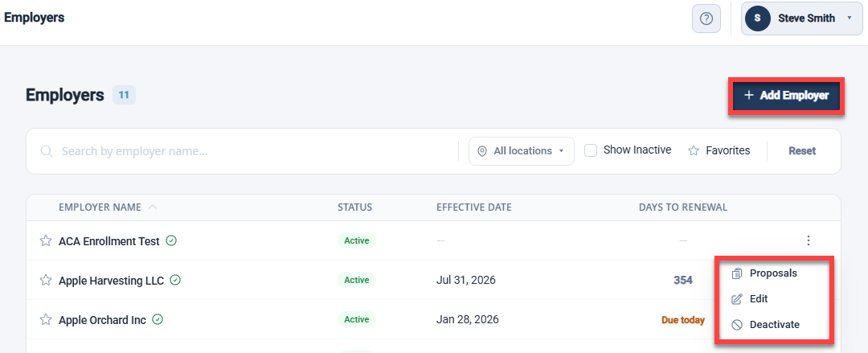
Task: Click verified checkmark next to ACA Enrollment Test
Action: click(172, 240)
